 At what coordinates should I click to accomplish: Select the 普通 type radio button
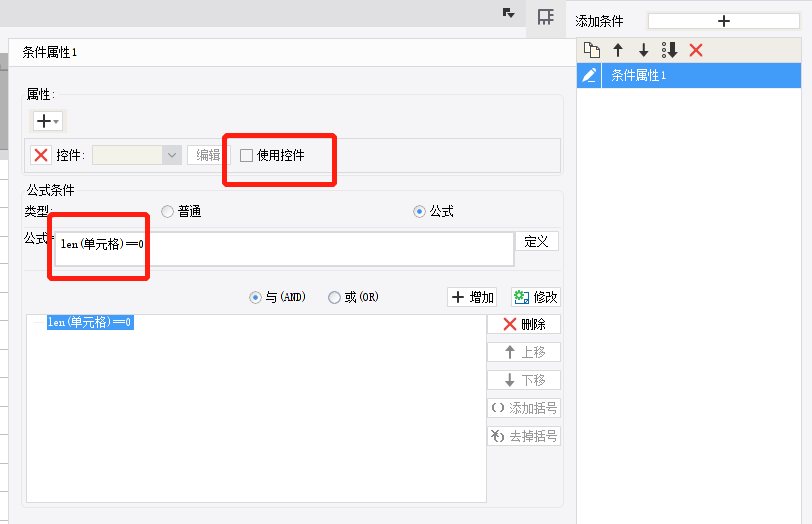167,211
